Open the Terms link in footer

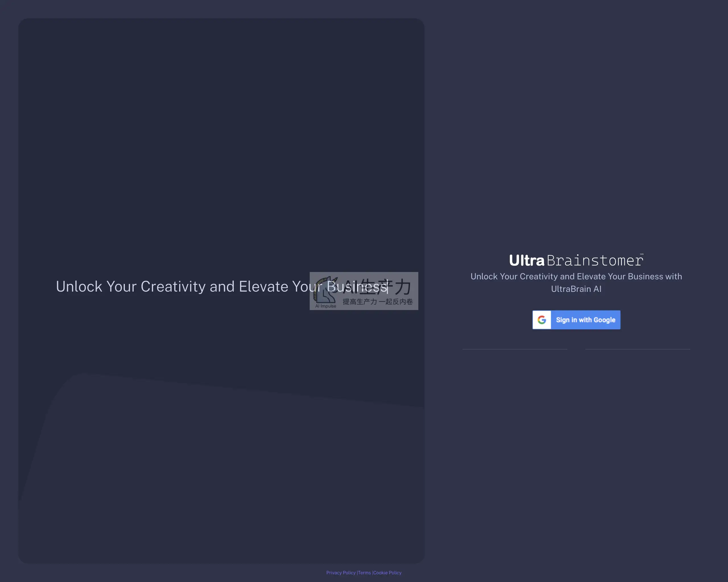point(364,573)
